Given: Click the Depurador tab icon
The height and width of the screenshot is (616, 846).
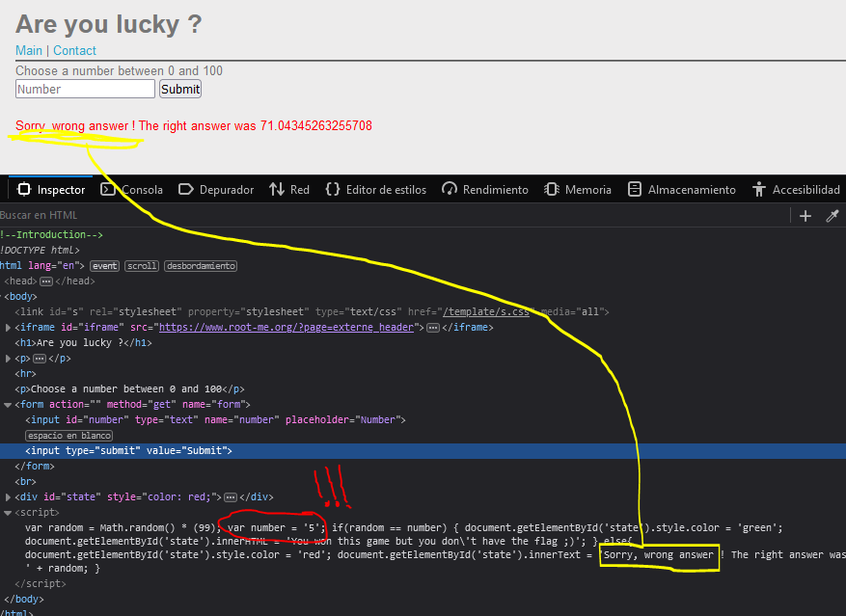Looking at the screenshot, I should pos(185,189).
